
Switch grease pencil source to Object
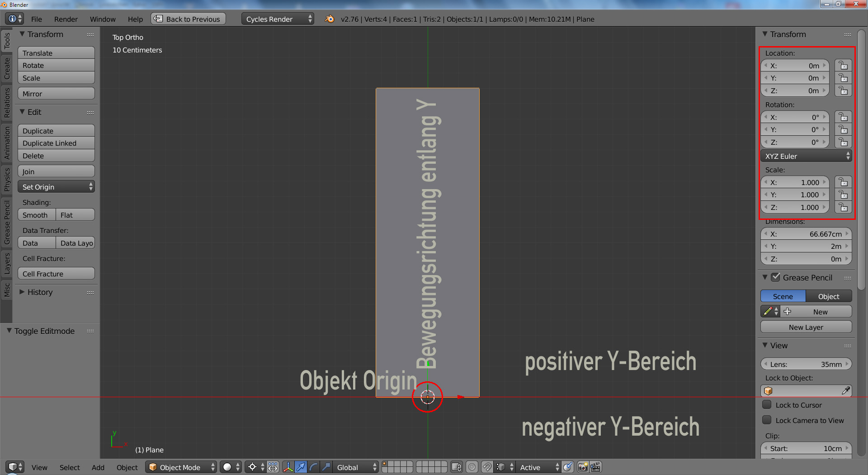point(829,296)
